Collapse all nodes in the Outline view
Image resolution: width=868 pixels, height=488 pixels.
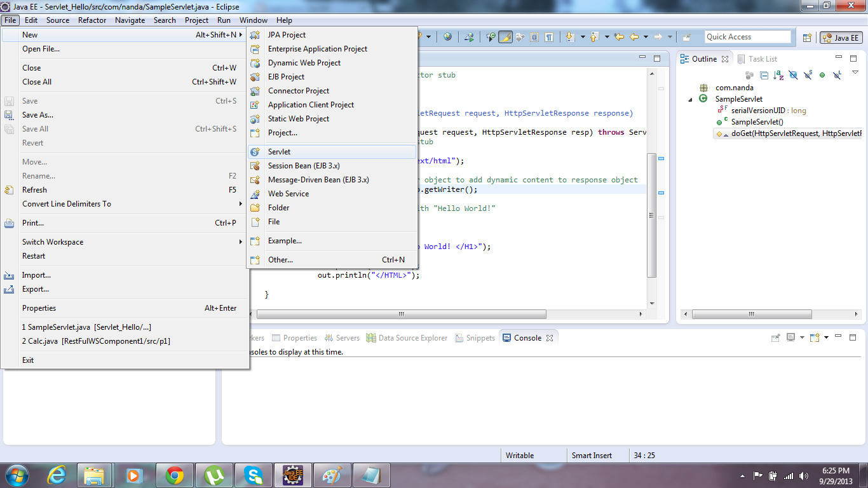[x=764, y=75]
